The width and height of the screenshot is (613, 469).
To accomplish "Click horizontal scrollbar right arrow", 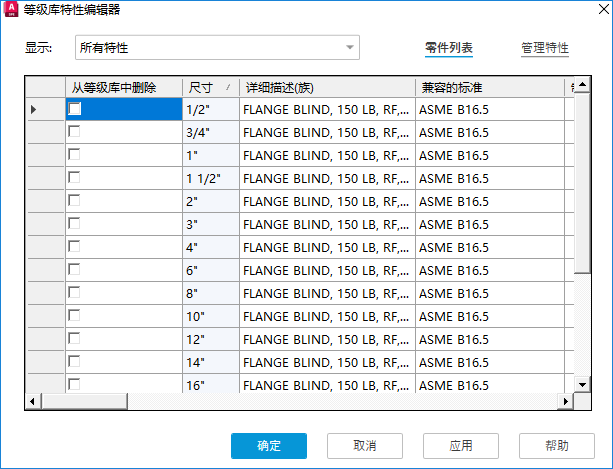I will point(567,400).
